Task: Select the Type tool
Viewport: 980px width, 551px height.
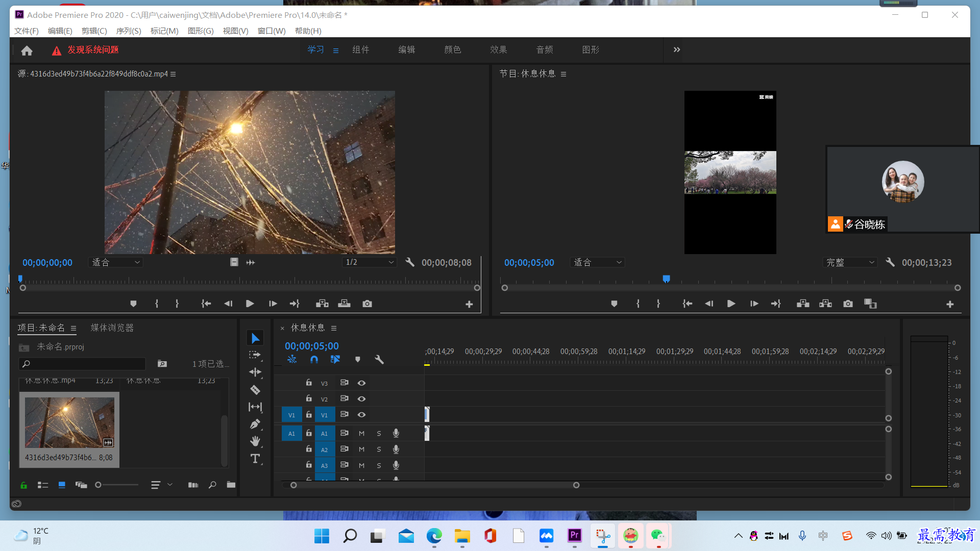Action: [x=255, y=459]
